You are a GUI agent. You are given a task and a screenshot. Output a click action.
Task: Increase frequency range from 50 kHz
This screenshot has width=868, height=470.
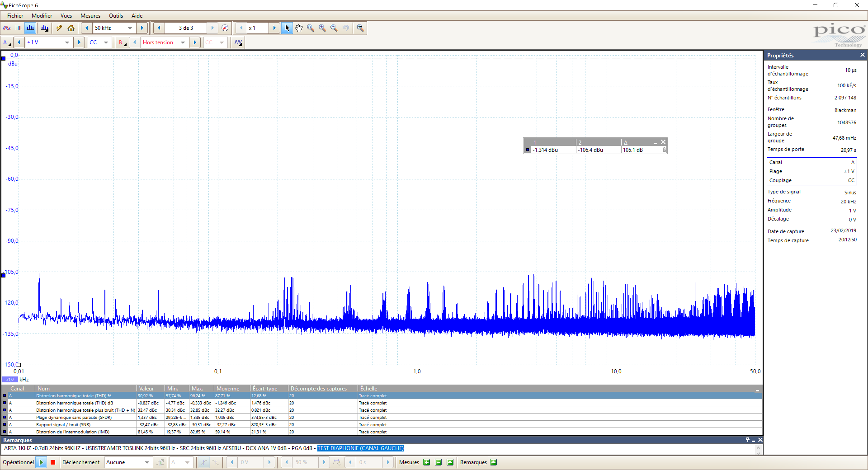[x=142, y=28]
